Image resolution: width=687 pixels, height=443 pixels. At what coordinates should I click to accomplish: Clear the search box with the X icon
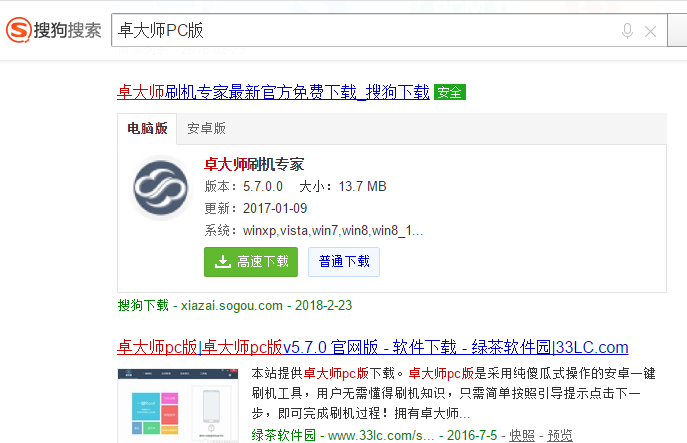point(651,31)
